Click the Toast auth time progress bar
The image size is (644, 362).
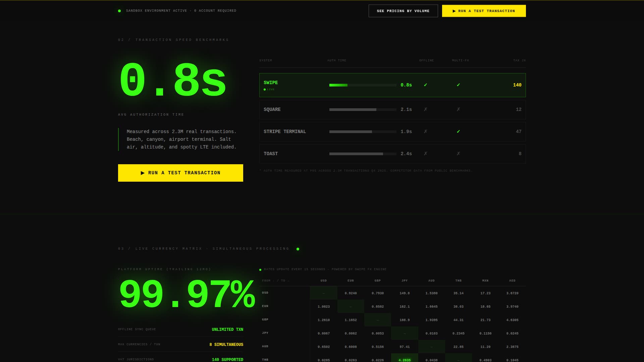[x=363, y=154]
